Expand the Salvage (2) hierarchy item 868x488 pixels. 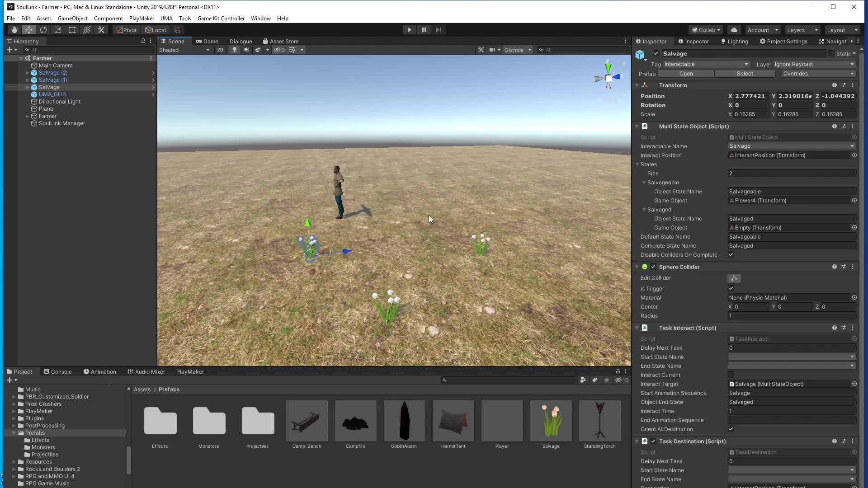28,72
